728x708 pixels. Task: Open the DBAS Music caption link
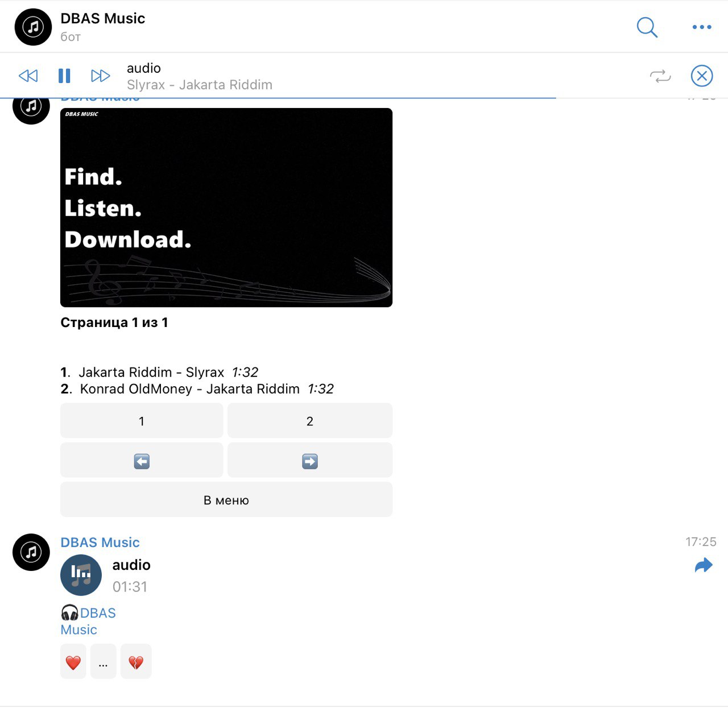[x=88, y=621]
